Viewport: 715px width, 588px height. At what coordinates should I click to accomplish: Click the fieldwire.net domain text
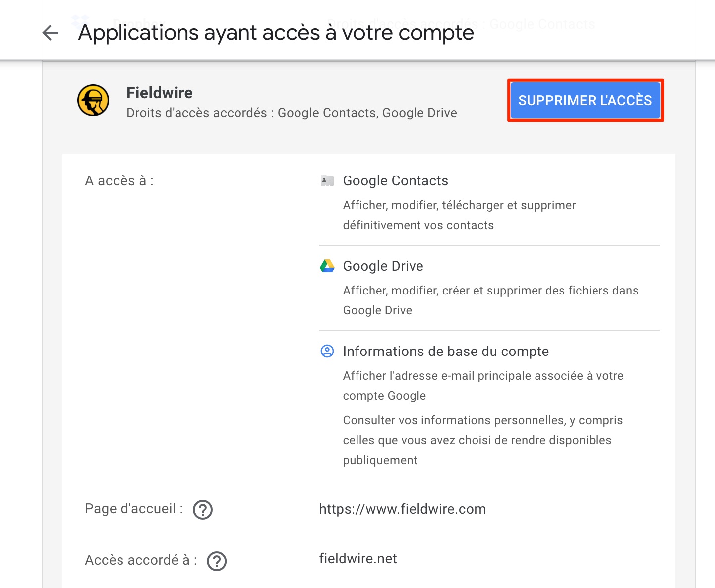pyautogui.click(x=358, y=559)
